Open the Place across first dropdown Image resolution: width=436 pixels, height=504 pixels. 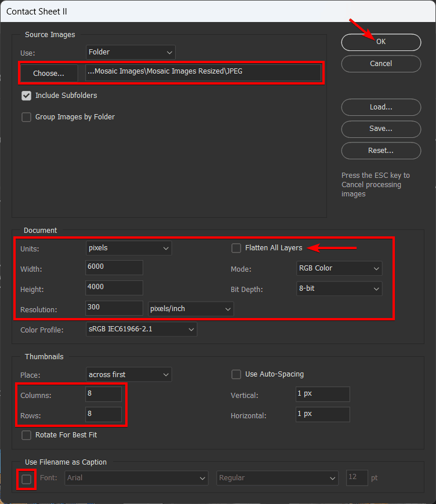click(129, 375)
